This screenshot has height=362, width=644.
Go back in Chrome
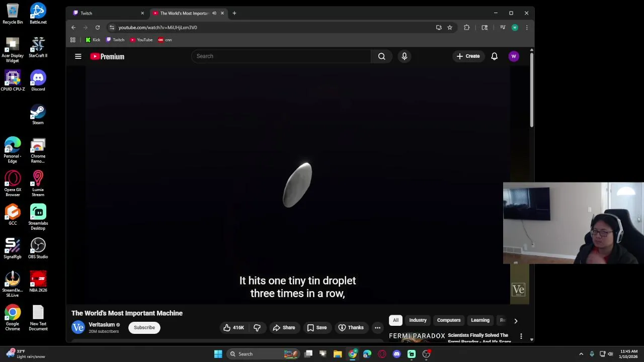73,28
